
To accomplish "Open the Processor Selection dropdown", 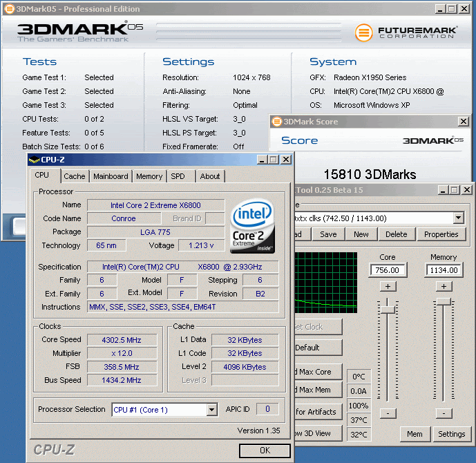I will [211, 410].
